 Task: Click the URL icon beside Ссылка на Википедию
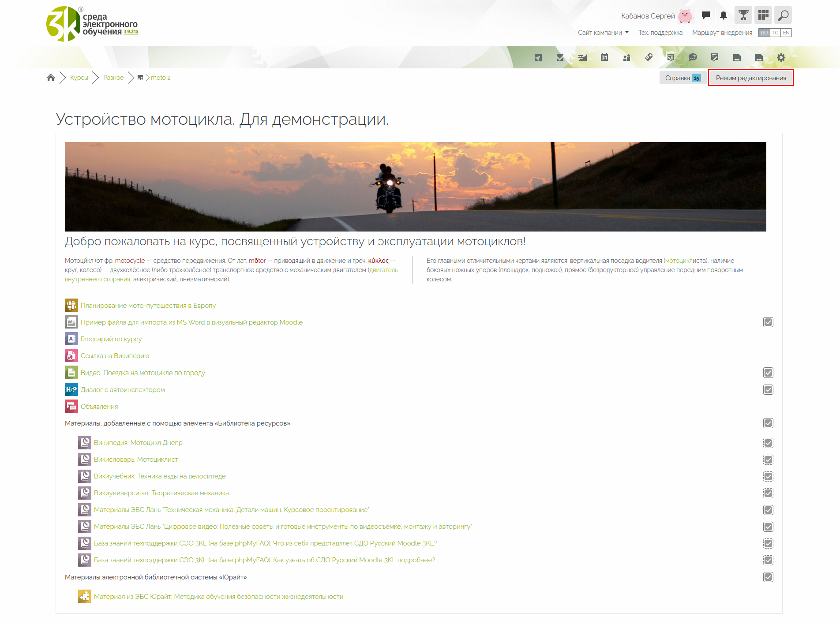tap(71, 355)
